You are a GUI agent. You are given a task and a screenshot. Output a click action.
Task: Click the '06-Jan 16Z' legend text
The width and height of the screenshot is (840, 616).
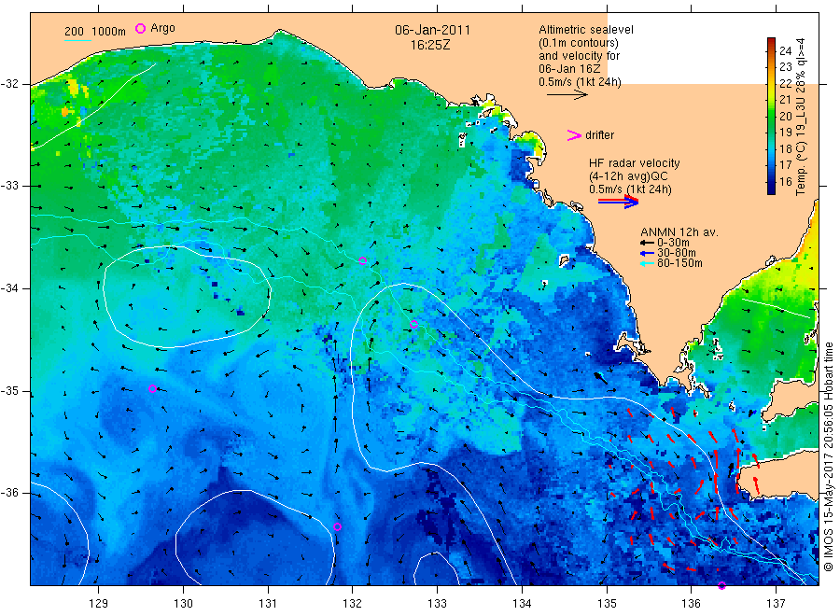click(569, 68)
